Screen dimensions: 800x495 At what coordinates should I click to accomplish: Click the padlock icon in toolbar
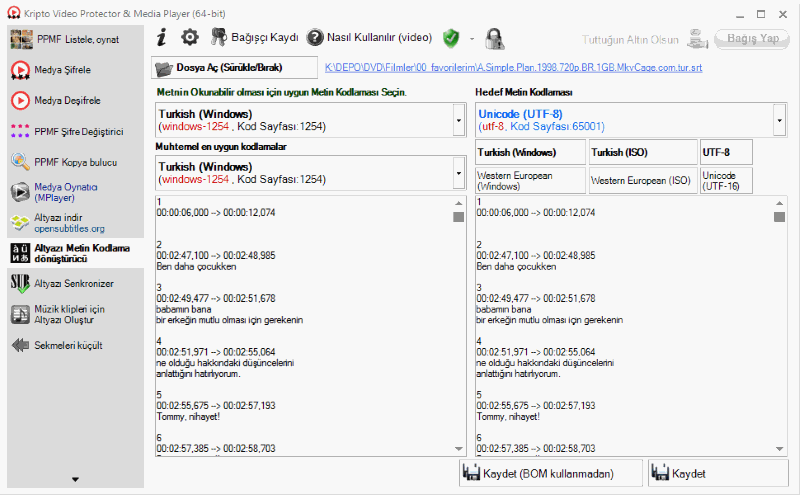coord(494,38)
